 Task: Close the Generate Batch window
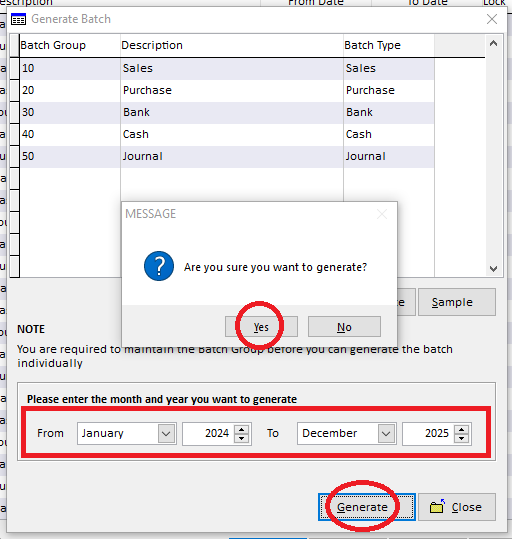(492, 19)
